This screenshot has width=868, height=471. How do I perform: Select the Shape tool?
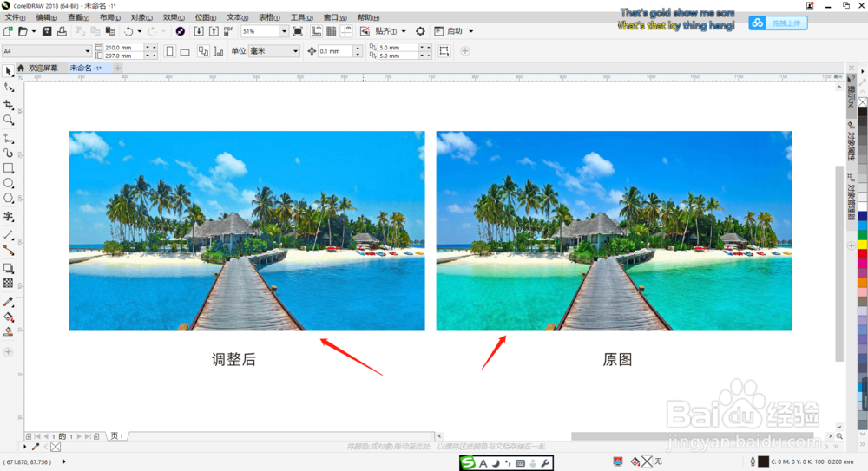pos(9,87)
